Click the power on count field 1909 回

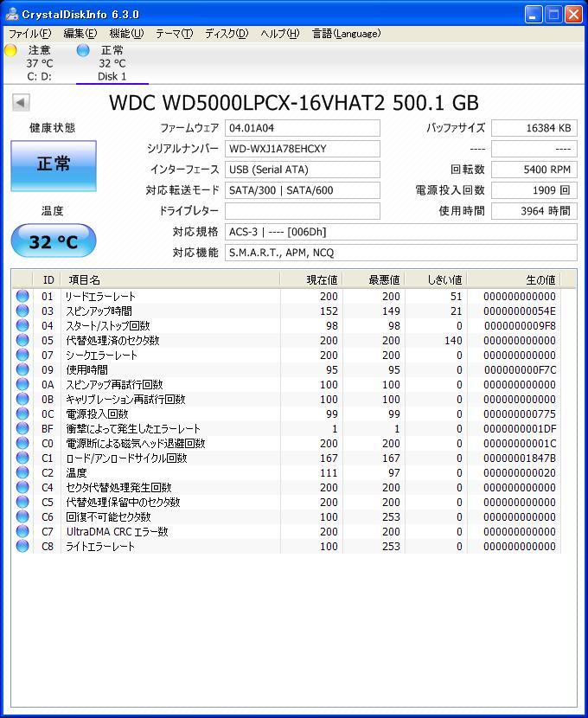tap(534, 190)
